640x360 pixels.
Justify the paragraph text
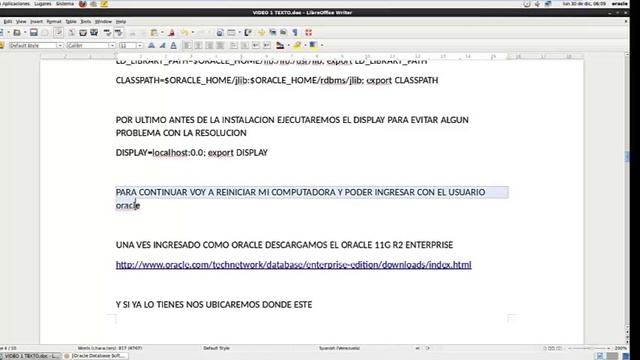click(x=220, y=45)
